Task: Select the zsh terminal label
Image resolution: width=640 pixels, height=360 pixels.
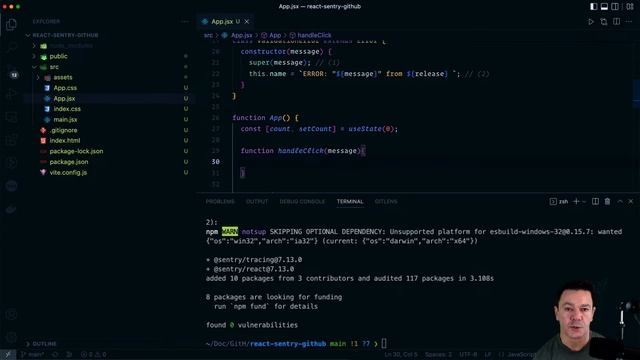Action: click(x=564, y=201)
